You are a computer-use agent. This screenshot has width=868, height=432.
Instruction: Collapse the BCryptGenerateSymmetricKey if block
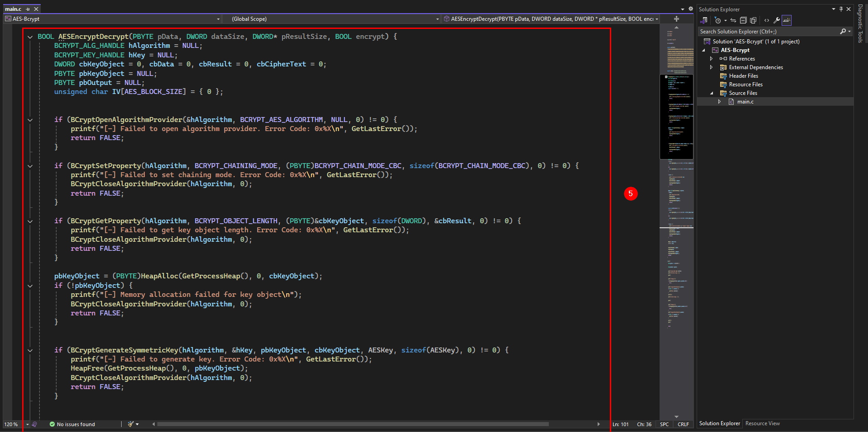point(30,351)
